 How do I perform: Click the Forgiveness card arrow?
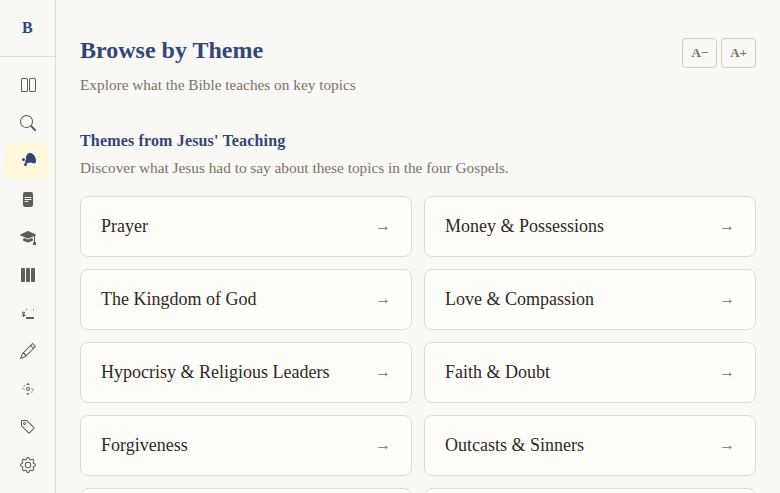[383, 446]
